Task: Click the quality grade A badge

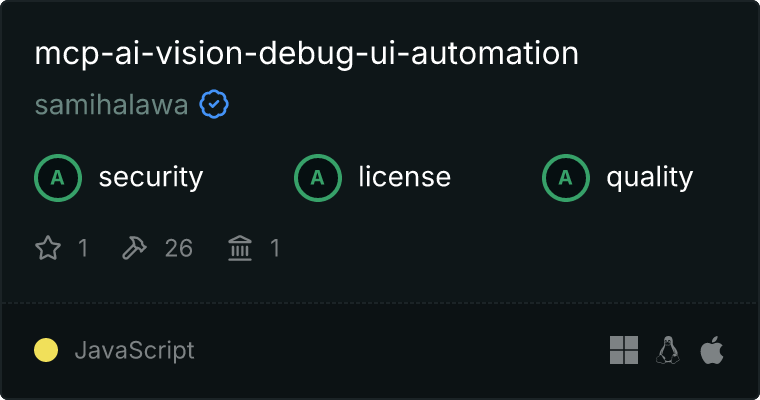Action: (x=566, y=178)
